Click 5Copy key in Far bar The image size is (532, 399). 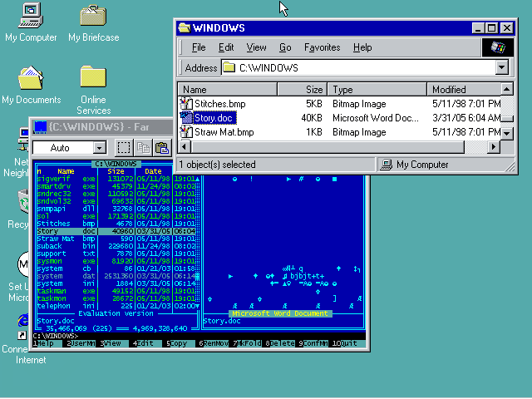pyautogui.click(x=180, y=343)
